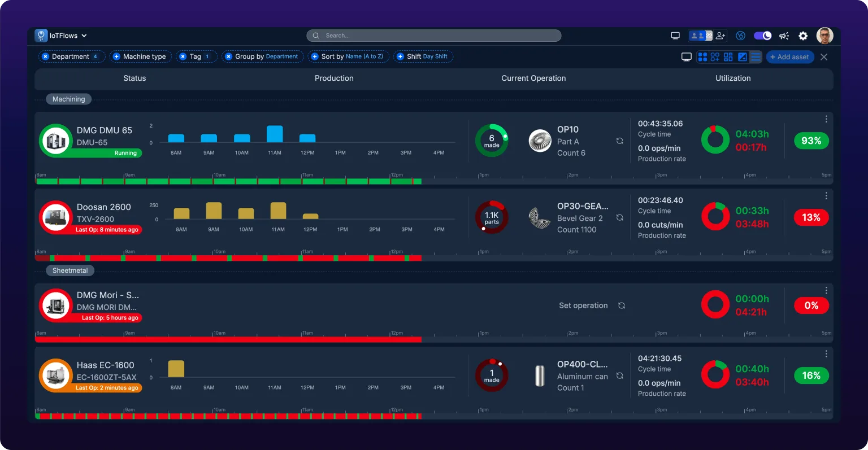
Task: Toggle the dark mode moon switch
Action: click(762, 36)
